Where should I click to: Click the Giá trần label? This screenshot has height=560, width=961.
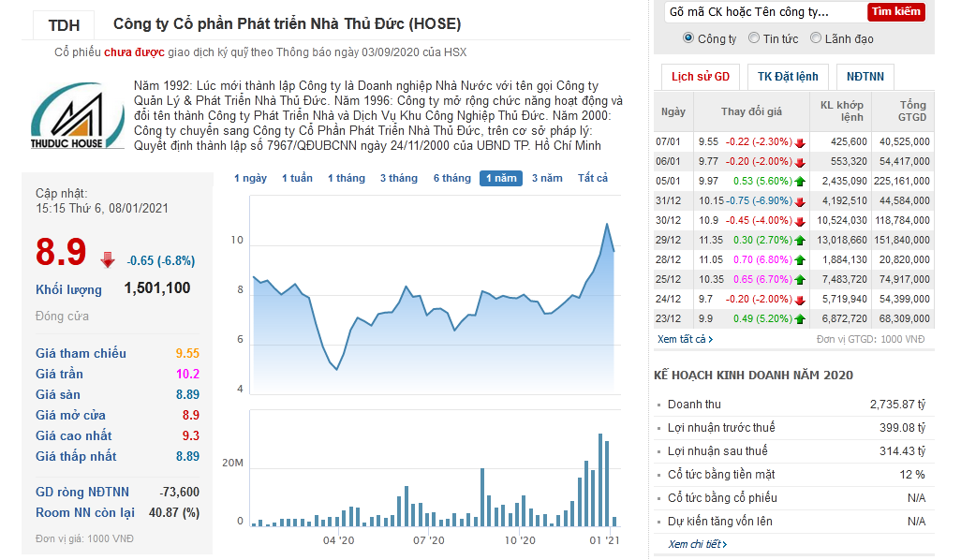[59, 375]
